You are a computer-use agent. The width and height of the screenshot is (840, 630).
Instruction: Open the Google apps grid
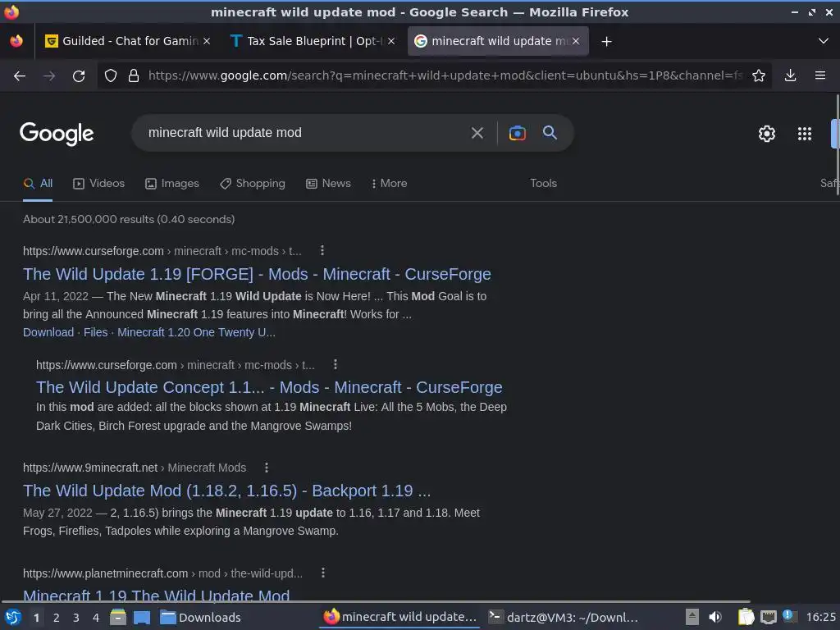pos(805,134)
